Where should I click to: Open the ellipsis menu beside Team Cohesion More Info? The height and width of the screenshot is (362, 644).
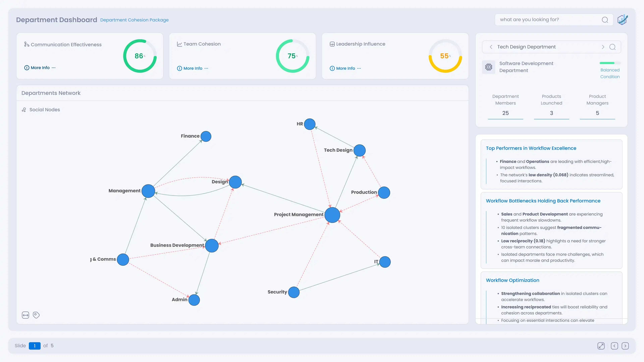(x=206, y=68)
